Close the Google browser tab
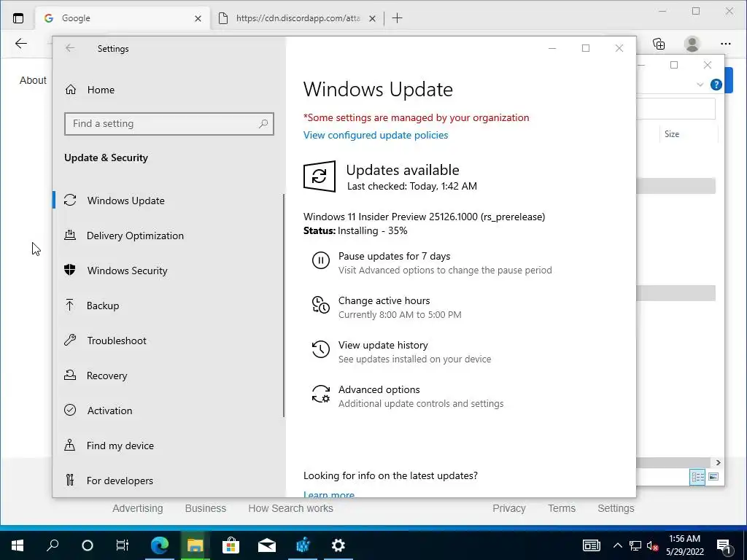The height and width of the screenshot is (560, 747). [198, 18]
